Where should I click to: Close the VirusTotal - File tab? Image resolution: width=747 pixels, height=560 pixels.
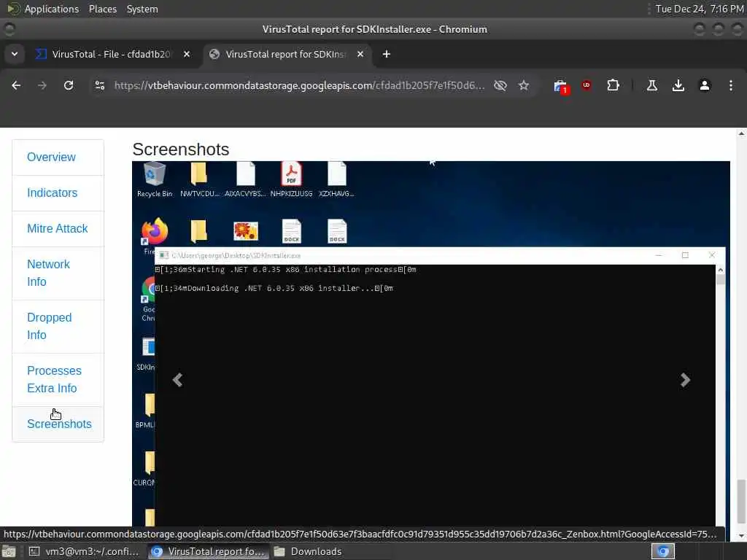(x=187, y=54)
